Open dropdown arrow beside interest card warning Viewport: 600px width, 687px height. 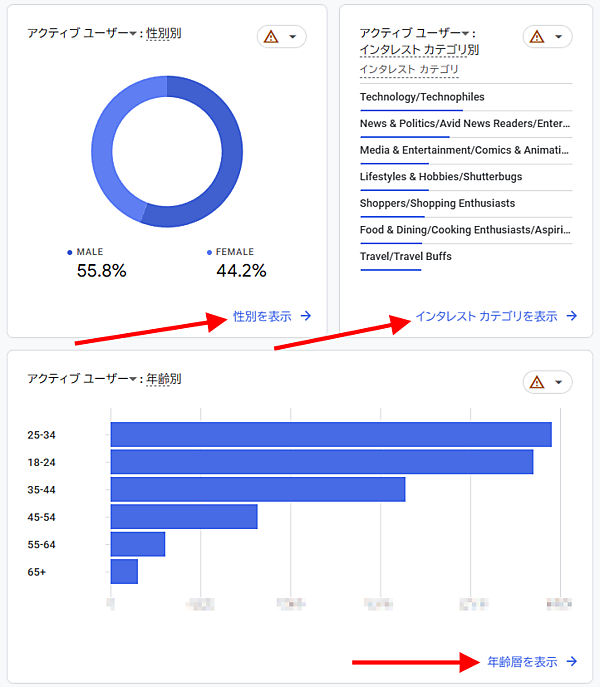coord(558,37)
